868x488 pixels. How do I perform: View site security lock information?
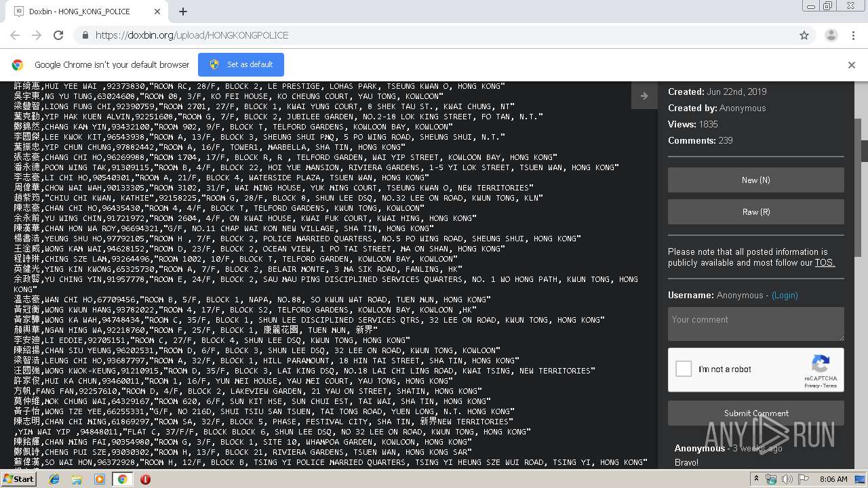(85, 35)
